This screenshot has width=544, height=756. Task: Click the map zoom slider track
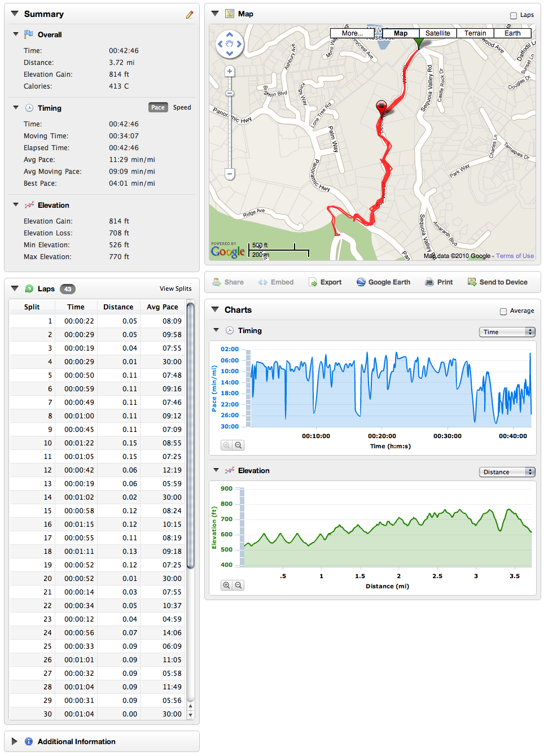pos(230,130)
